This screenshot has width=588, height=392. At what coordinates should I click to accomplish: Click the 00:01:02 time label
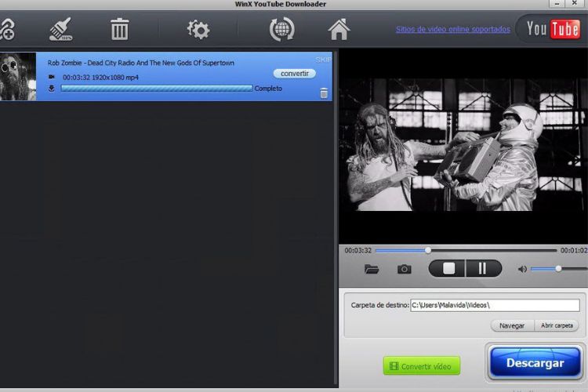(x=574, y=250)
